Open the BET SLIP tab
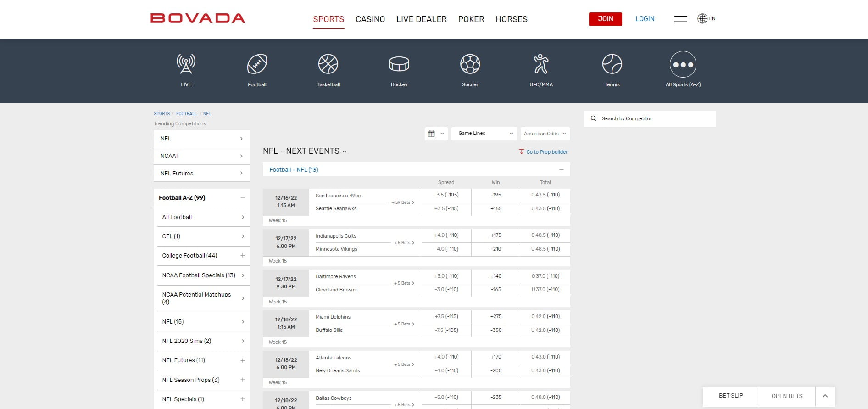Viewport: 868px width, 409px height. point(731,396)
